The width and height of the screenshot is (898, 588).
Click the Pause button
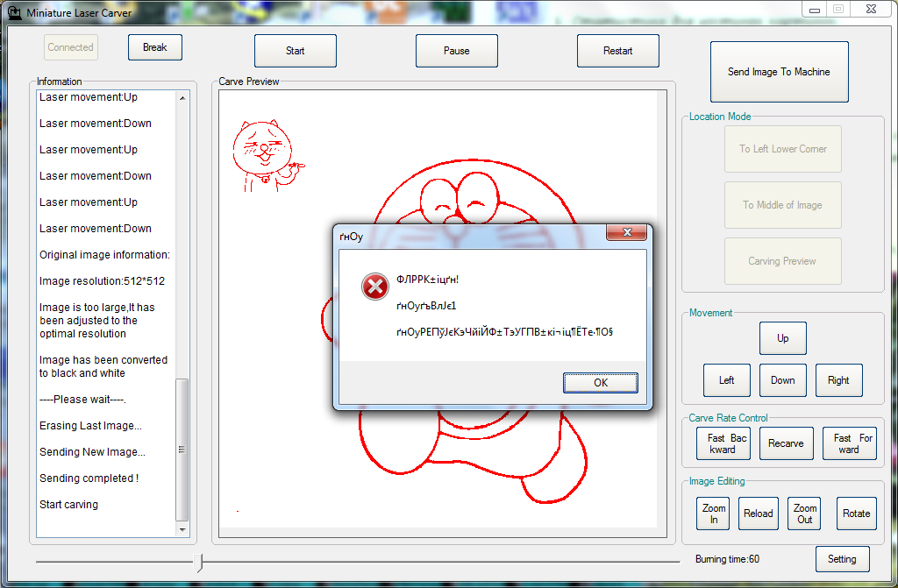456,50
